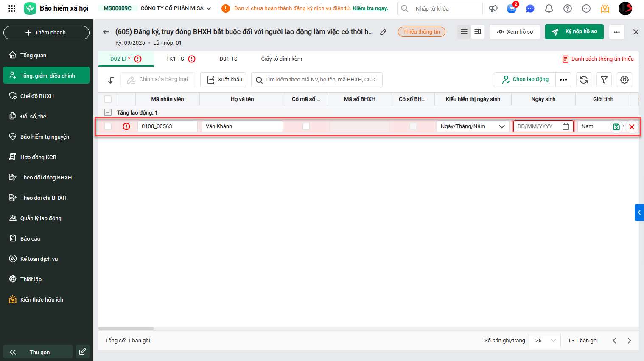The height and width of the screenshot is (361, 644).
Task: Click the Ký nộp hồ sơ button
Action: (574, 31)
